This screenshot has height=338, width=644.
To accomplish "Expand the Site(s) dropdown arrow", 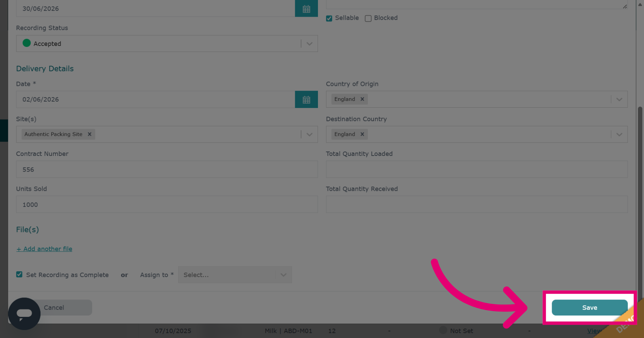I will point(310,134).
